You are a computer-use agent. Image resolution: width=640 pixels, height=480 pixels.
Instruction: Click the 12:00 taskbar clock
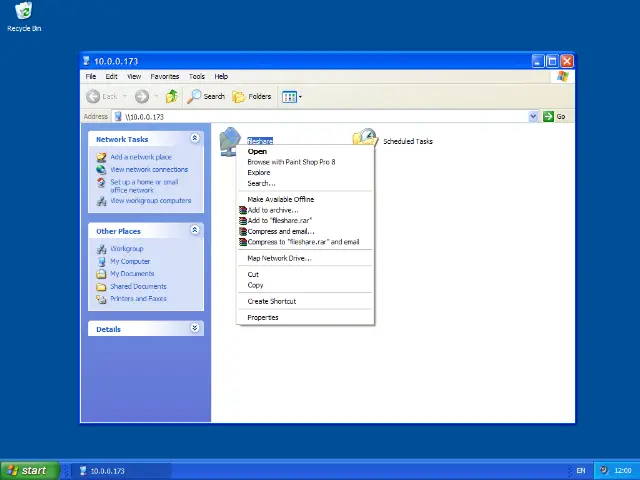pyautogui.click(x=622, y=471)
